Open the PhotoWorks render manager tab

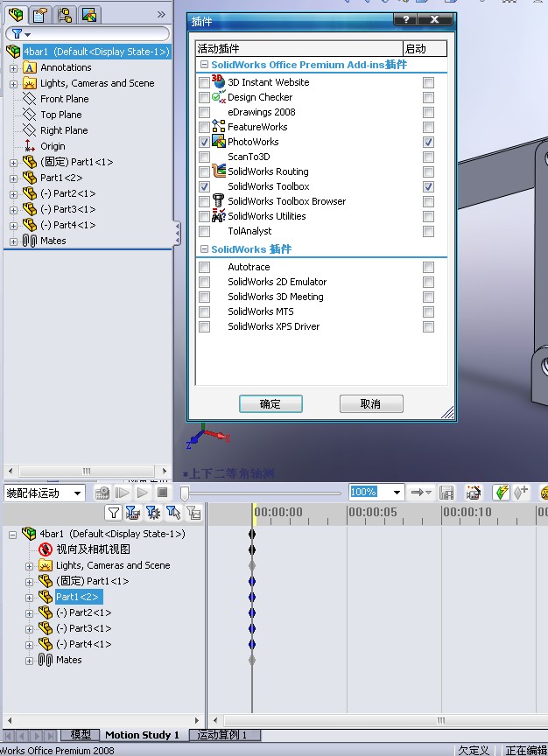[x=89, y=15]
